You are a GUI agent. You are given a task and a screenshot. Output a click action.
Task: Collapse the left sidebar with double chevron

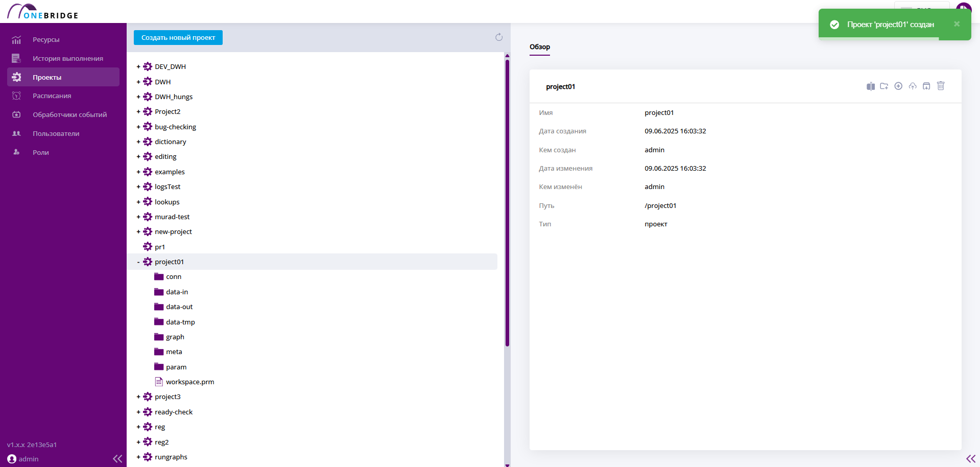tap(117, 459)
